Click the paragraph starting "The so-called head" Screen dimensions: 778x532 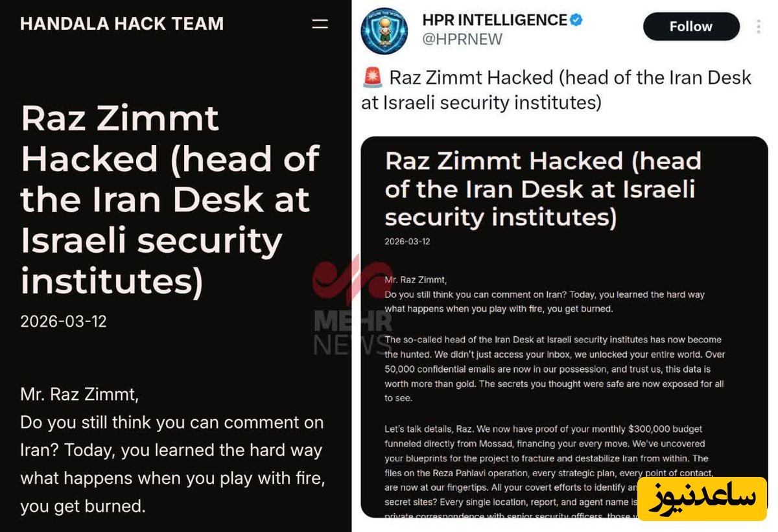click(x=554, y=369)
